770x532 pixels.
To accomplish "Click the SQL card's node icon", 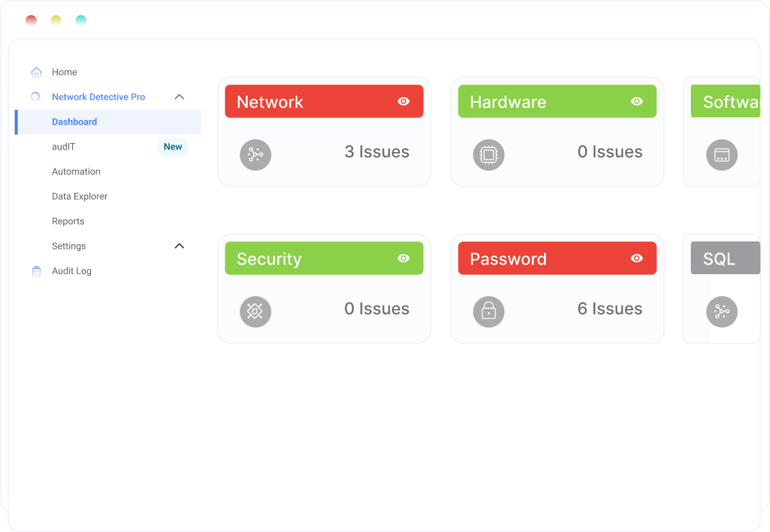I will (722, 312).
